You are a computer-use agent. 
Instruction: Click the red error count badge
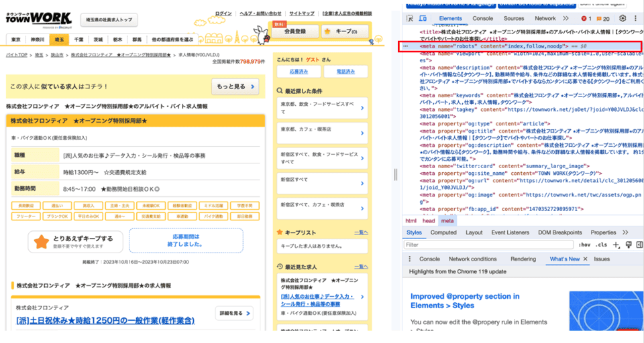pyautogui.click(x=586, y=19)
